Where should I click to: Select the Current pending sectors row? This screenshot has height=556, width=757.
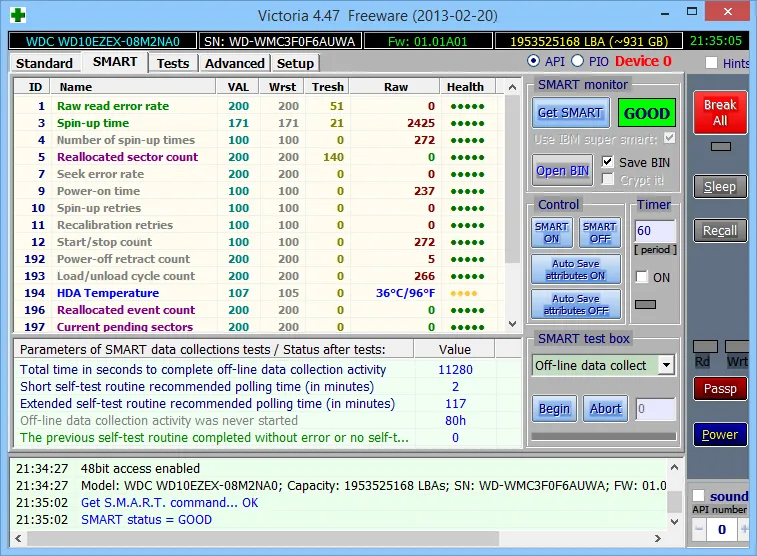(259, 326)
